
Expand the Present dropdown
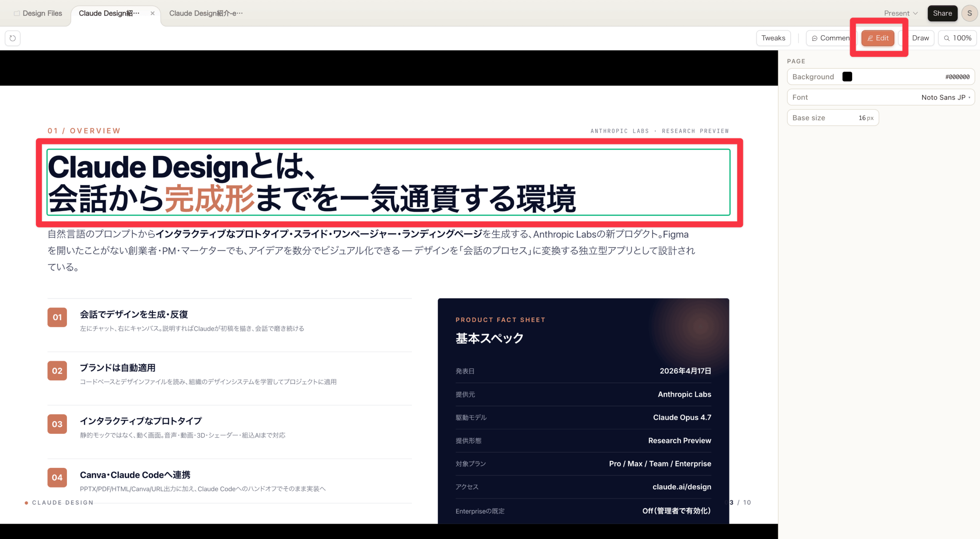click(x=900, y=13)
